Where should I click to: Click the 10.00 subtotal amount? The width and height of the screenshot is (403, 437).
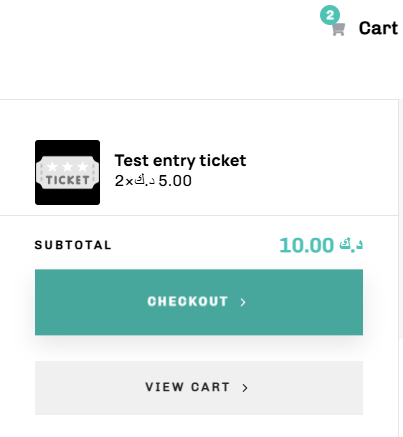coord(306,245)
